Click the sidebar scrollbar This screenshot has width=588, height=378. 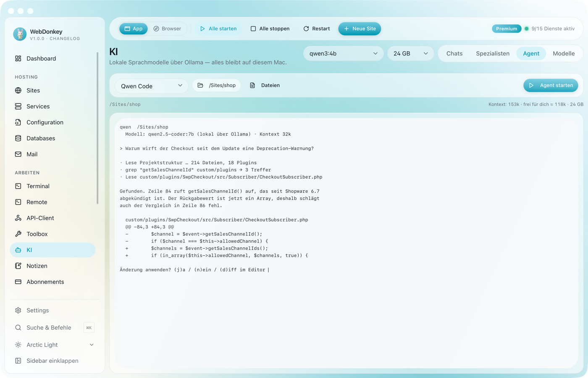point(97,128)
